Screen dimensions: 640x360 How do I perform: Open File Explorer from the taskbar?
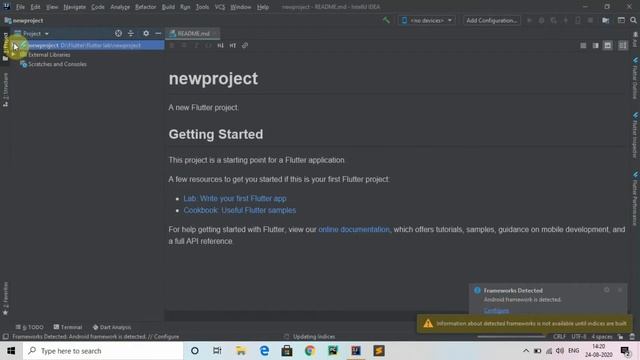coord(241,351)
